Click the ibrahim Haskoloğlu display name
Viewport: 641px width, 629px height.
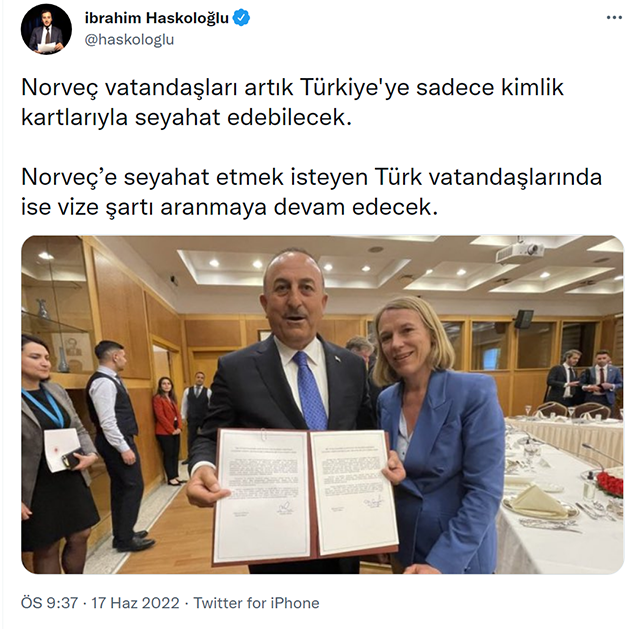point(157,18)
